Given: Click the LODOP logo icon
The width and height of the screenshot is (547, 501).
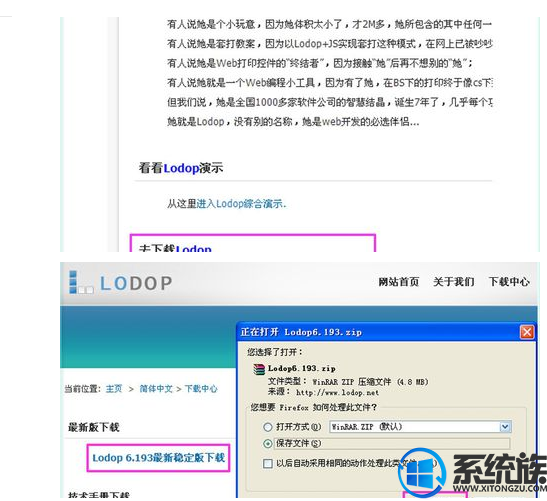Looking at the screenshot, I should coord(81,282).
